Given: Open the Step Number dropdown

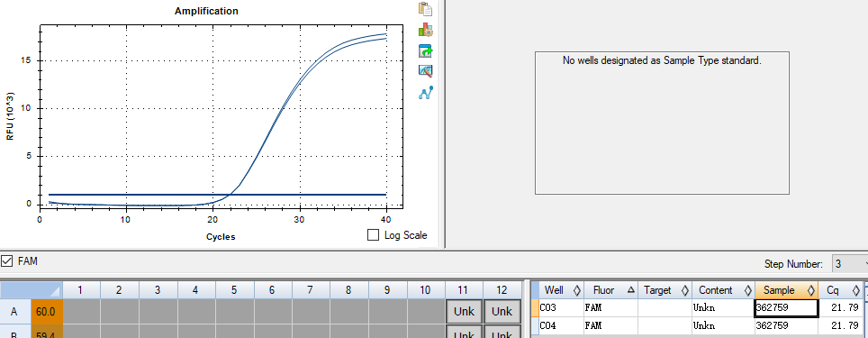Looking at the screenshot, I should pos(850,264).
